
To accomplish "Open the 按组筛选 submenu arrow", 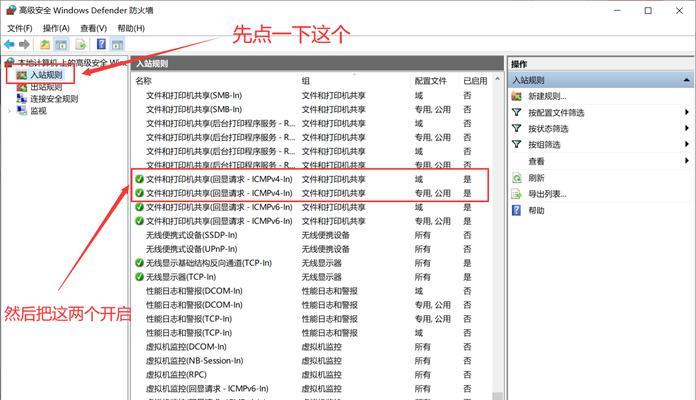I will click(687, 144).
